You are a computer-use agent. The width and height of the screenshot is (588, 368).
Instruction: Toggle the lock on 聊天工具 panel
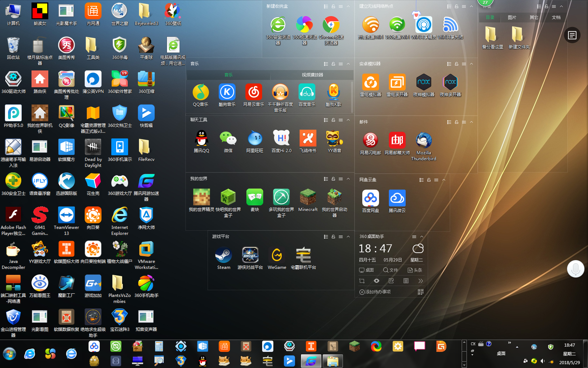[333, 120]
